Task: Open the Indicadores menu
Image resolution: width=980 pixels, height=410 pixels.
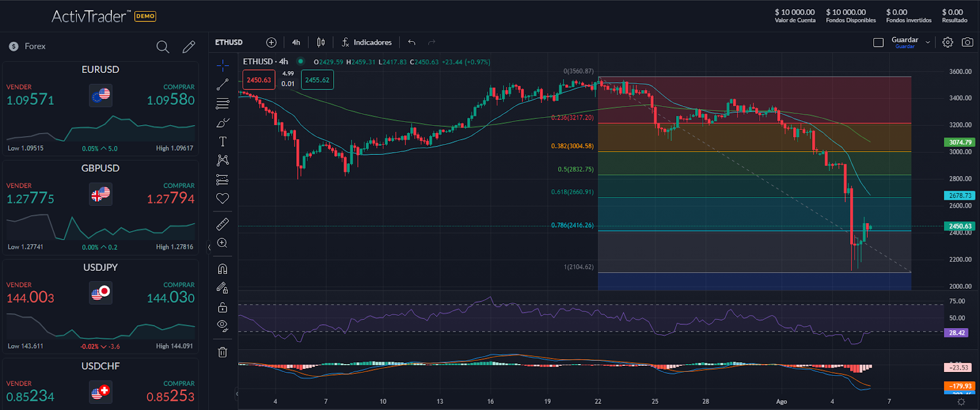Action: pos(366,42)
